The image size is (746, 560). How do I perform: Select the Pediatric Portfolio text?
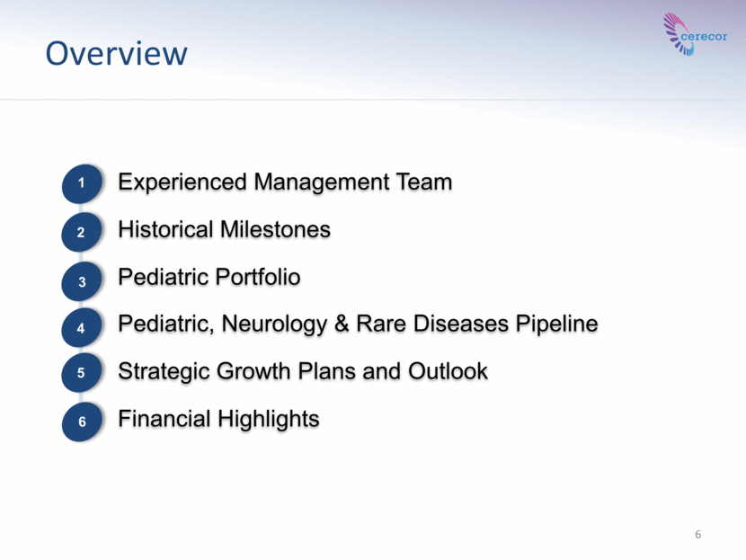point(209,277)
